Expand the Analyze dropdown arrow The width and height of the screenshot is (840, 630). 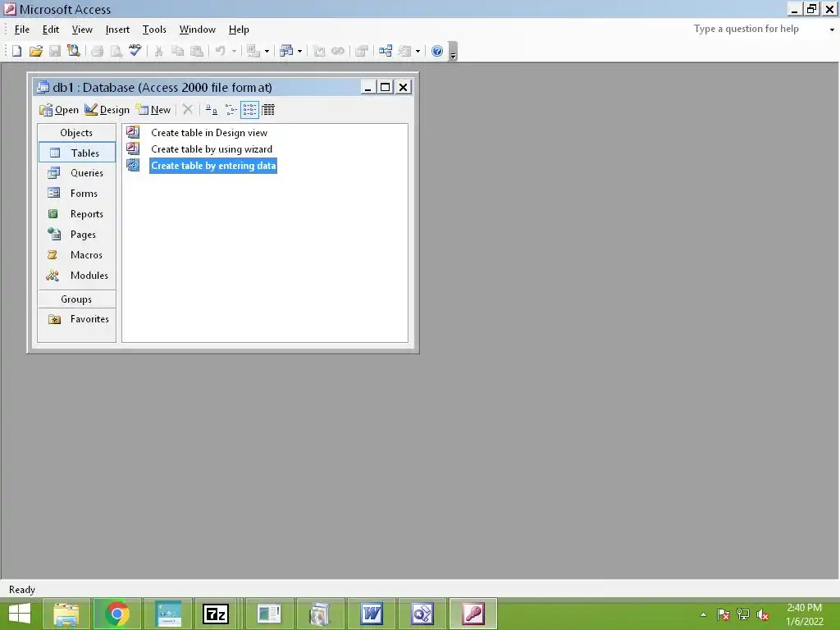[x=299, y=51]
